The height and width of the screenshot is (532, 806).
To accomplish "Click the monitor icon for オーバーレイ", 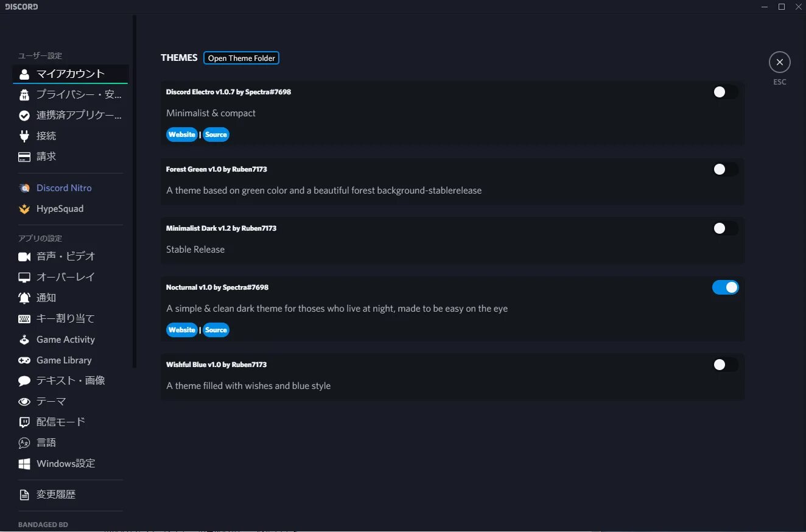I will 24,278.
